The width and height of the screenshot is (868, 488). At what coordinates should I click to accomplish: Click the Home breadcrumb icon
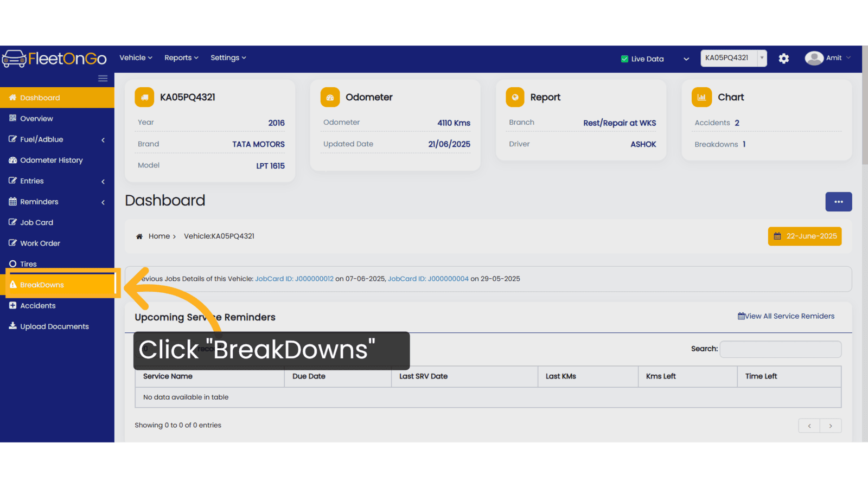coord(139,236)
